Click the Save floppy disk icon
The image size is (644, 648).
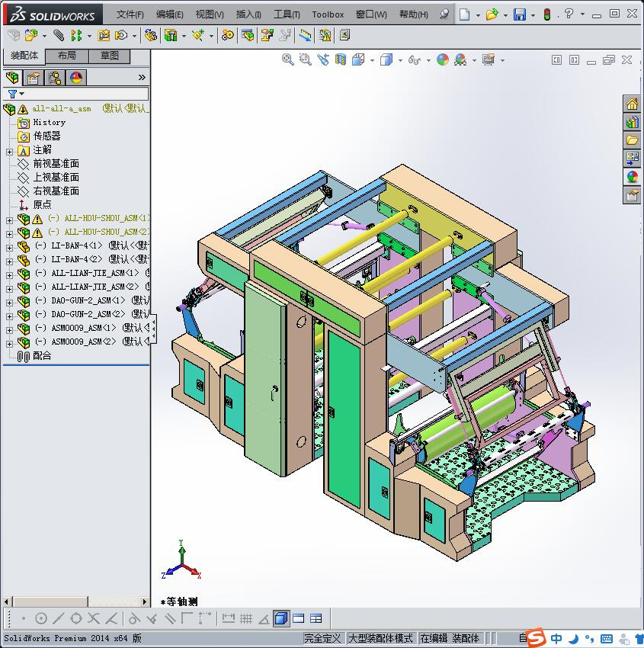click(x=520, y=14)
